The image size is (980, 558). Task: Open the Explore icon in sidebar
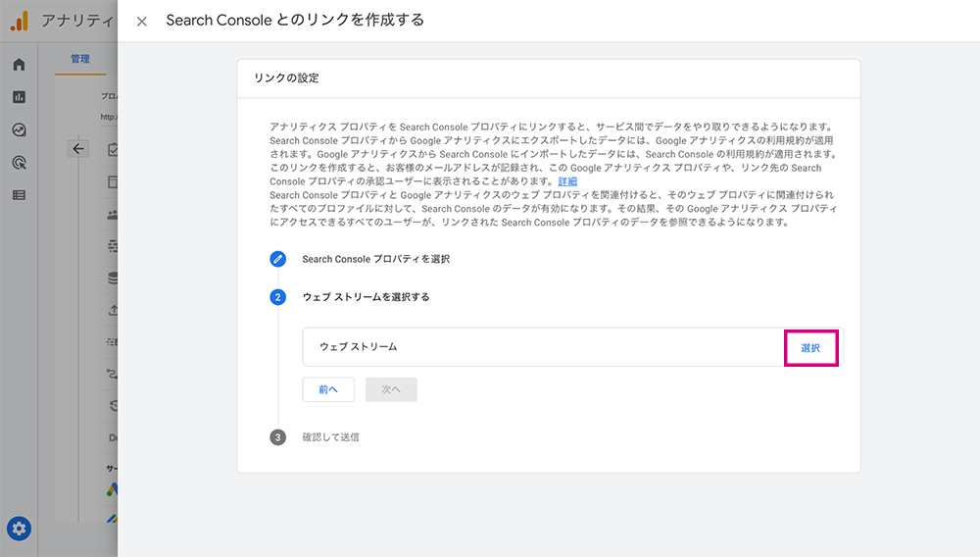click(19, 130)
